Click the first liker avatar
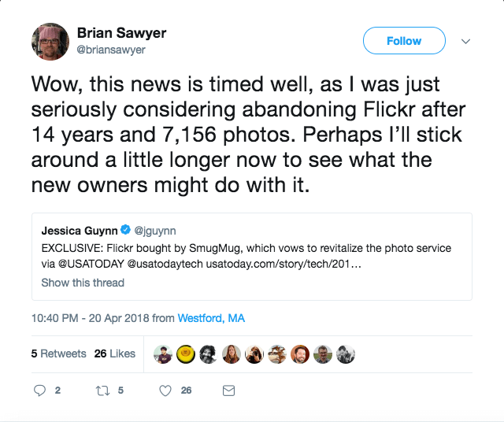The height and width of the screenshot is (422, 504). point(163,354)
